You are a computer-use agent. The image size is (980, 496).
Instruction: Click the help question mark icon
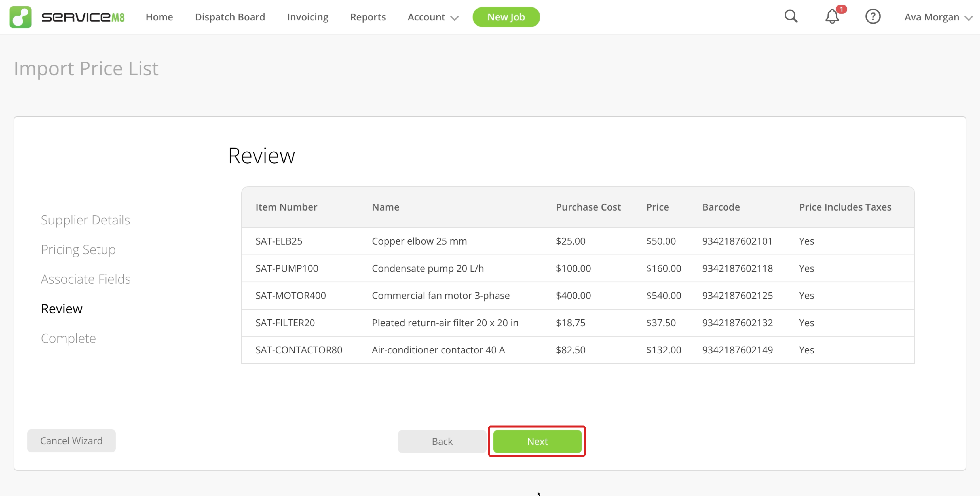tap(873, 17)
